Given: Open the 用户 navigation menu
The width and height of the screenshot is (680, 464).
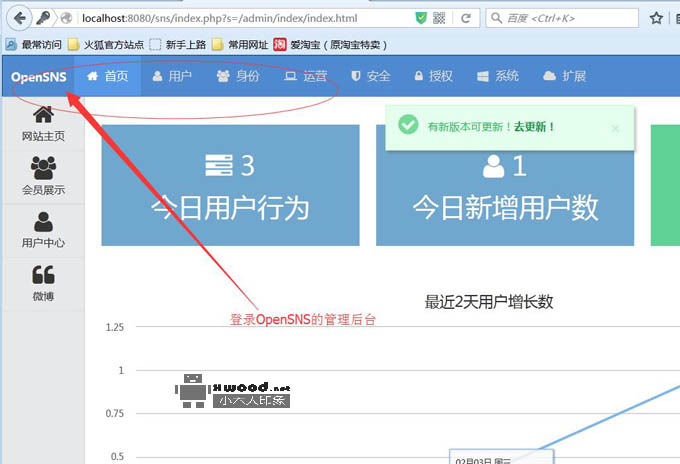Looking at the screenshot, I should [172, 76].
